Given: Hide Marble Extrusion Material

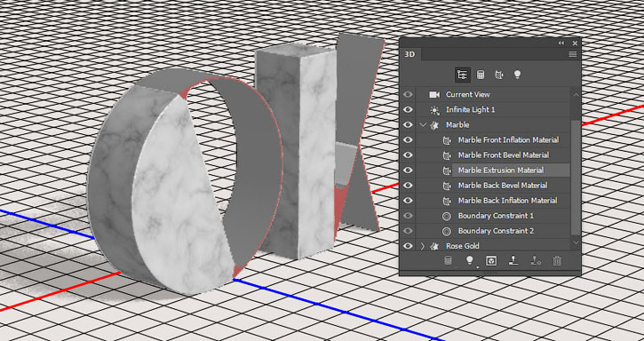Looking at the screenshot, I should pyautogui.click(x=408, y=170).
